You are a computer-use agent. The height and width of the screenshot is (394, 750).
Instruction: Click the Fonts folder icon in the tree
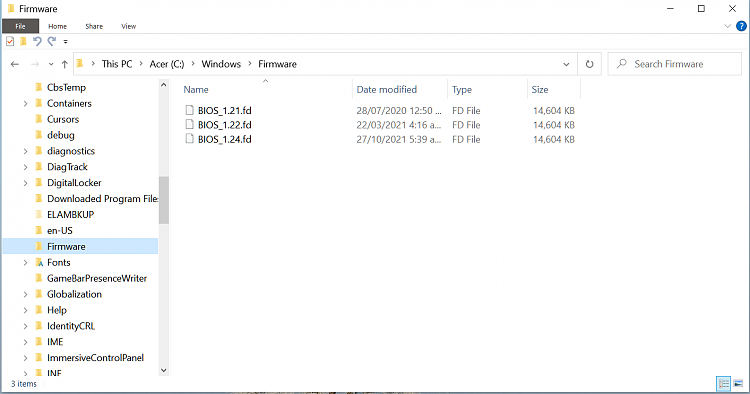point(39,262)
